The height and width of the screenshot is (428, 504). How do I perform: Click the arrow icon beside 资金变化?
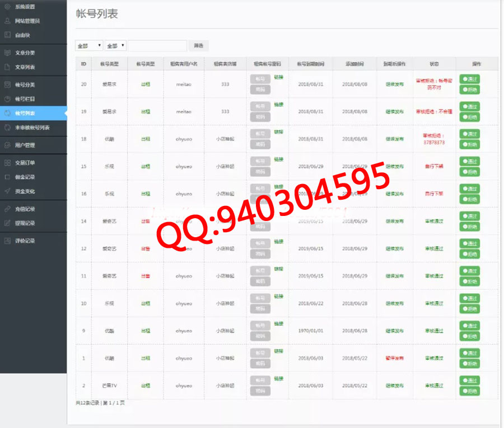coord(7,191)
